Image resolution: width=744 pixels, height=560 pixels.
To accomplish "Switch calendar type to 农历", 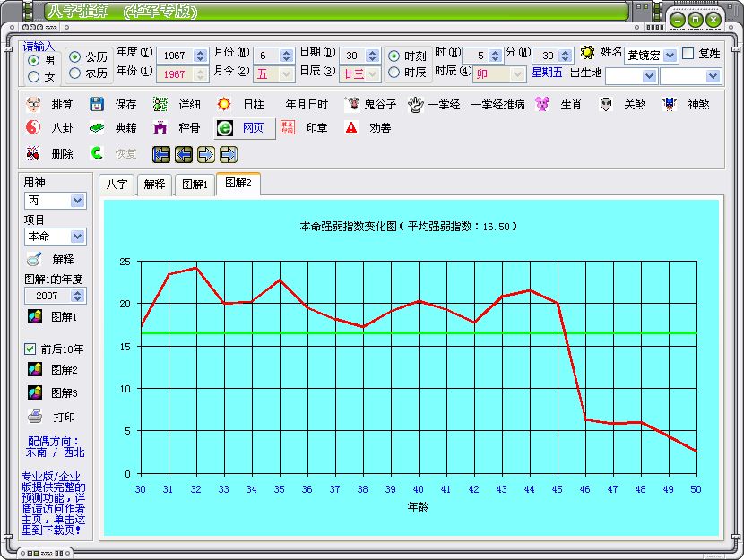I will [75, 73].
